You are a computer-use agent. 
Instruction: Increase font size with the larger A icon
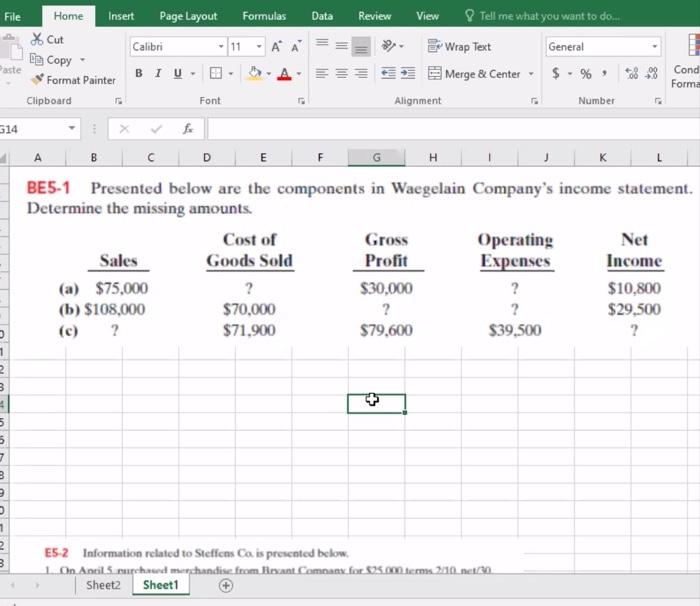tap(276, 46)
